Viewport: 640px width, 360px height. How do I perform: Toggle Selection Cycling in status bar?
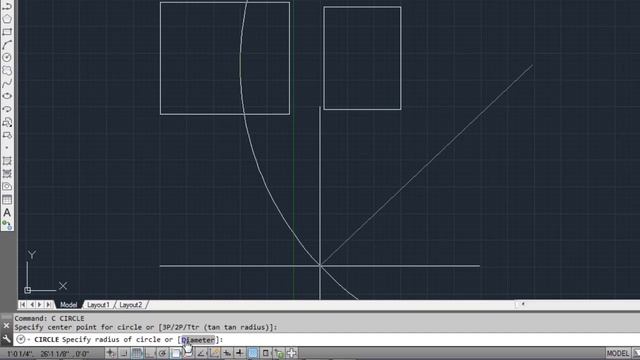[x=279, y=353]
